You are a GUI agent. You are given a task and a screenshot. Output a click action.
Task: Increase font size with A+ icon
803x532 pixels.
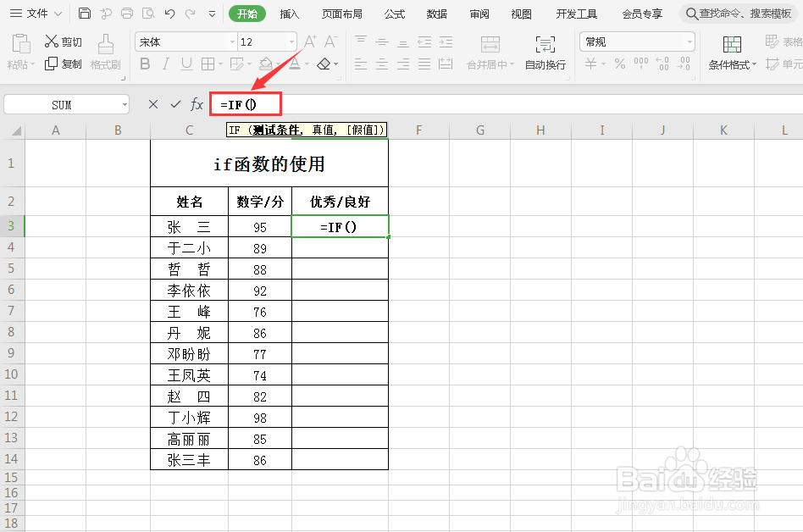click(x=311, y=40)
